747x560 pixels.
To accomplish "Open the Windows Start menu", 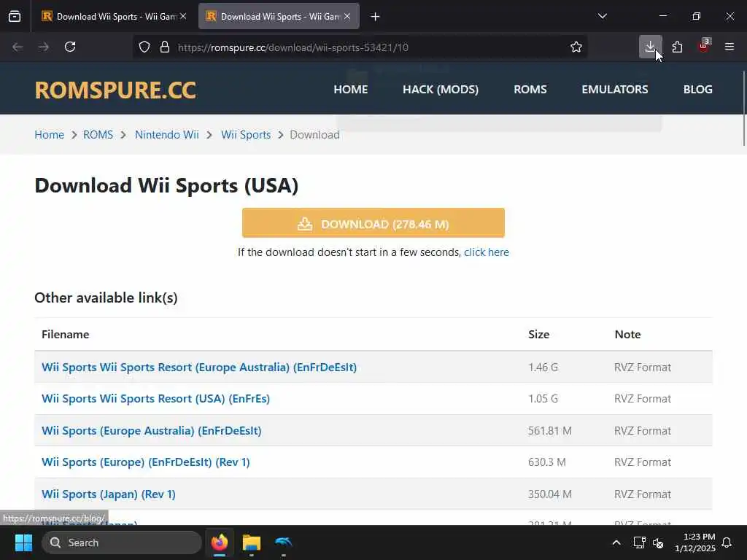I will (x=23, y=542).
